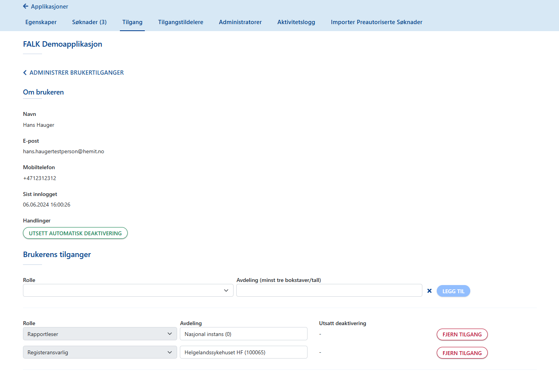Click the phone number +4712312312
The image size is (559, 392).
39,178
